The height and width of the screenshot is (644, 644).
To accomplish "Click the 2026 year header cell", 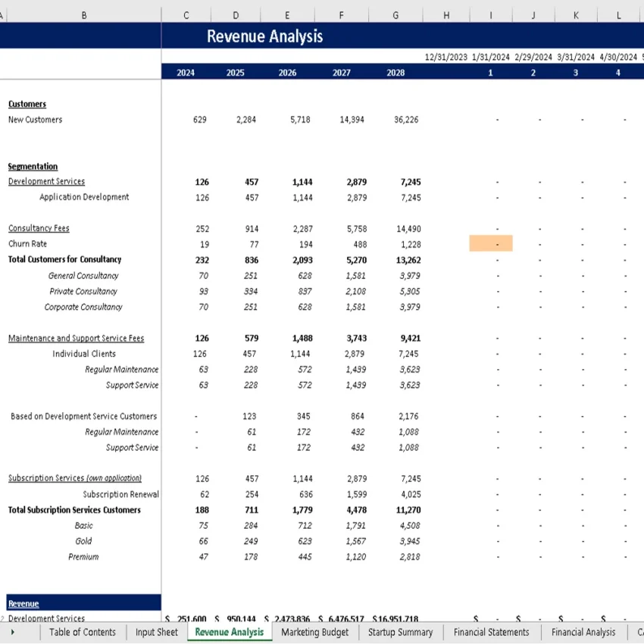I will pos(287,73).
